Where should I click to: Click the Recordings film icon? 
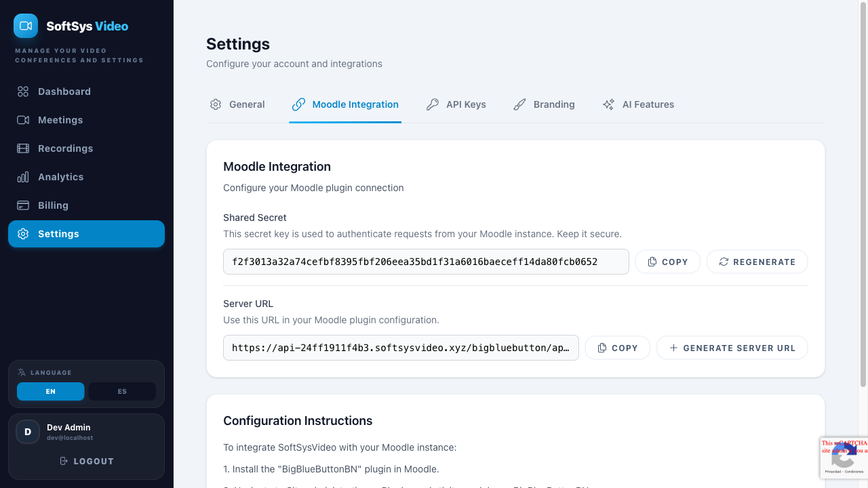[23, 148]
